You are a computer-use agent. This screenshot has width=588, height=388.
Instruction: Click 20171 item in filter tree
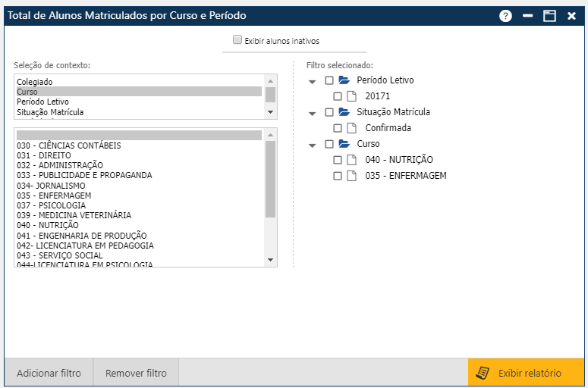[x=378, y=96]
